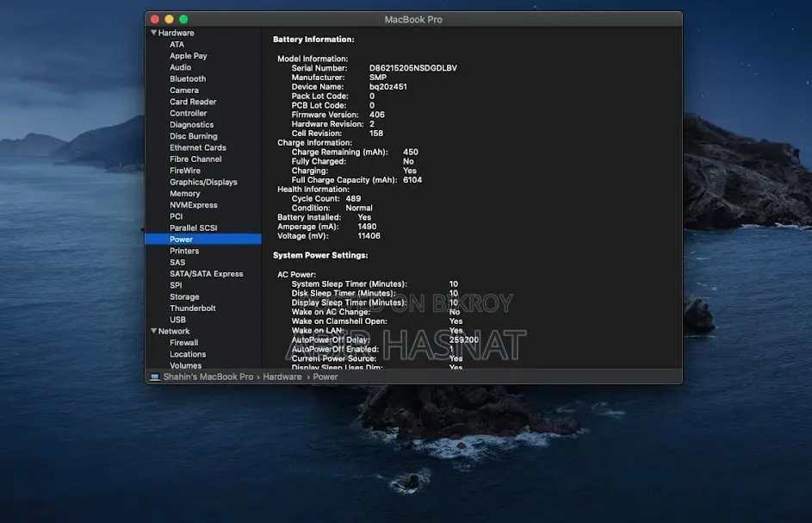The height and width of the screenshot is (523, 812).
Task: Close the MacBook Pro window
Action: 155,19
